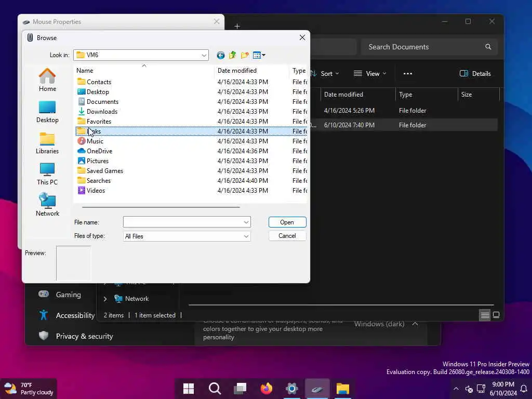The height and width of the screenshot is (399, 532).
Task: Open taskbar Search
Action: tap(215, 389)
